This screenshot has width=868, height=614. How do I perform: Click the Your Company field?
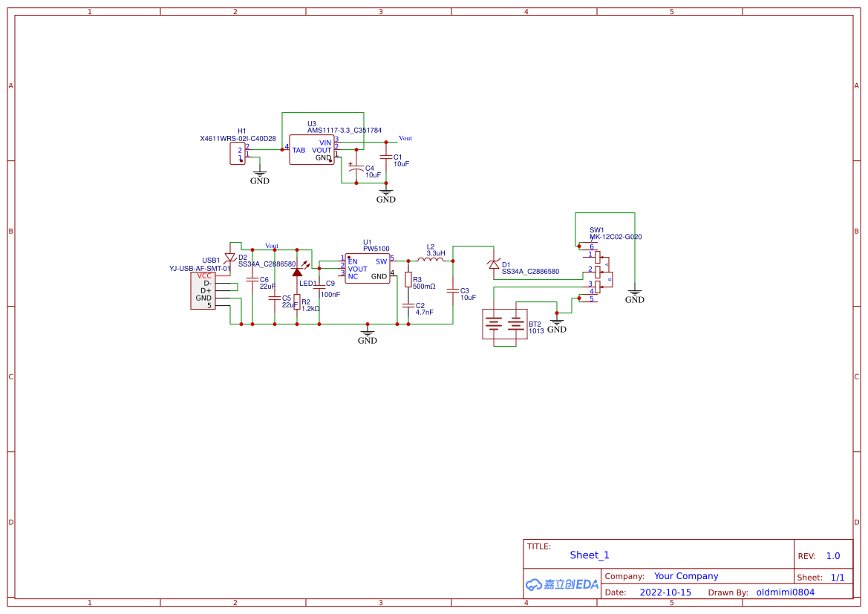pos(686,576)
